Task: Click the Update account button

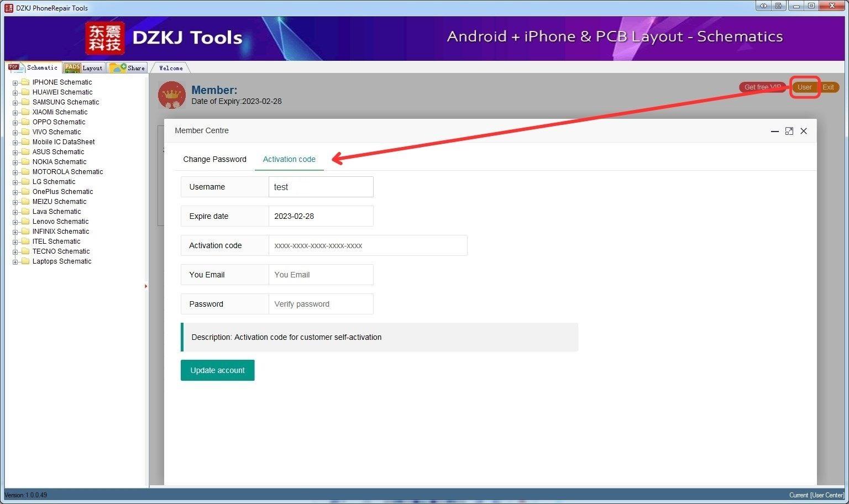Action: point(217,370)
